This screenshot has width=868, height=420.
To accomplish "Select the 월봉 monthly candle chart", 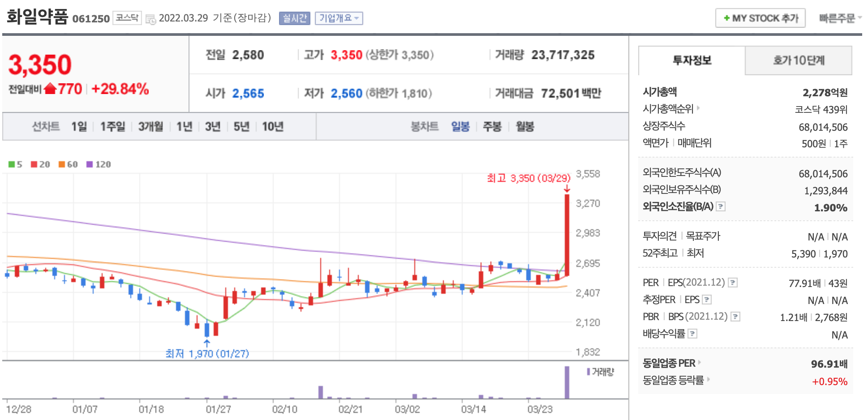I will 525,127.
